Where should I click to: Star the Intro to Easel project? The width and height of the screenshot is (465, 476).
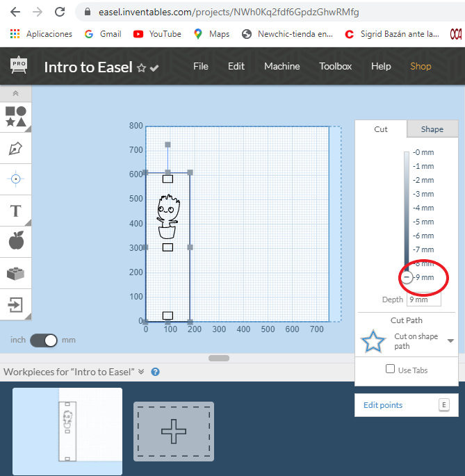pyautogui.click(x=141, y=67)
